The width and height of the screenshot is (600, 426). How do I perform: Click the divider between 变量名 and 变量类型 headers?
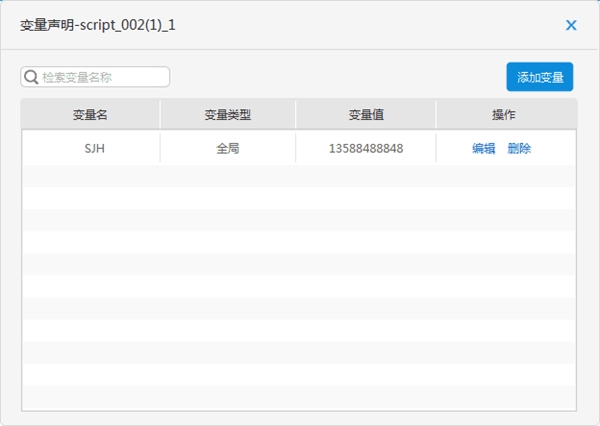(x=160, y=115)
